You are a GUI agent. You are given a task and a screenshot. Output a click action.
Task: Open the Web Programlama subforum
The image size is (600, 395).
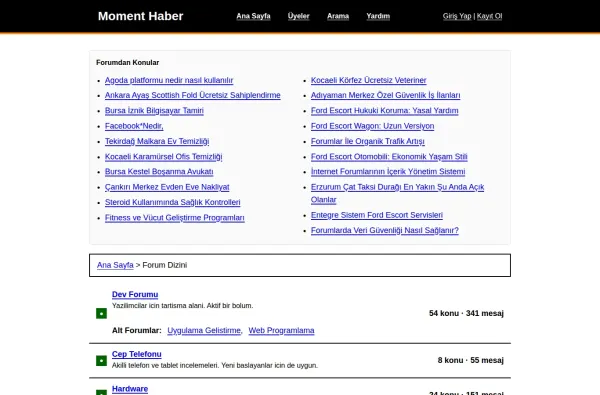click(281, 330)
